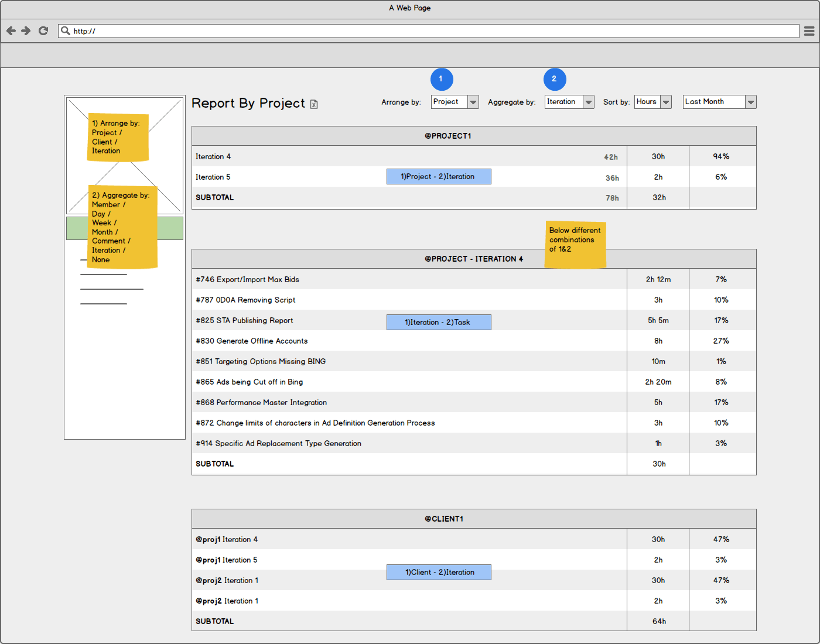
Task: Open the Sort by Hours dropdown
Action: pos(652,102)
